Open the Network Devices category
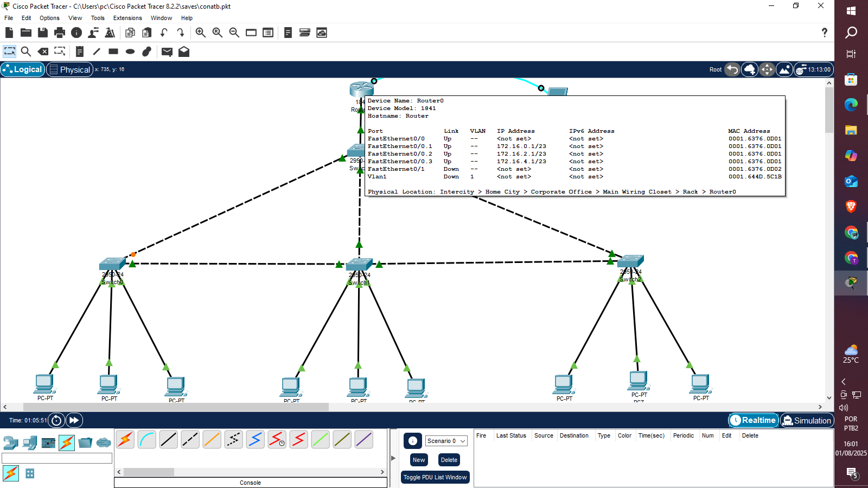Screen dimensions: 868x488 tap(11, 443)
